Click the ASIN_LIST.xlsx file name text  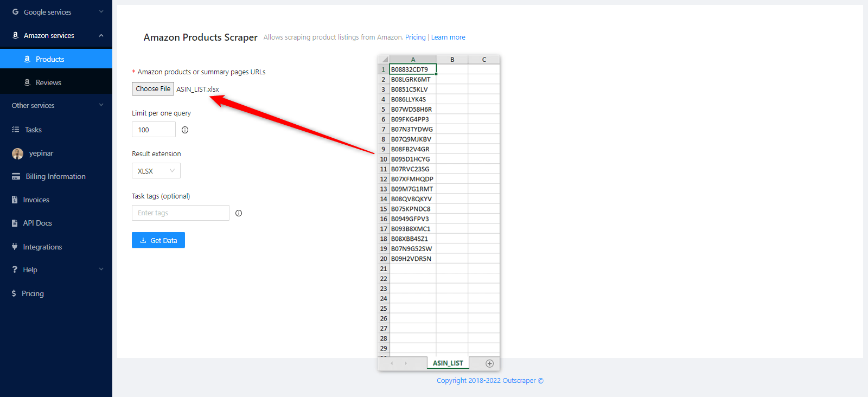point(197,89)
